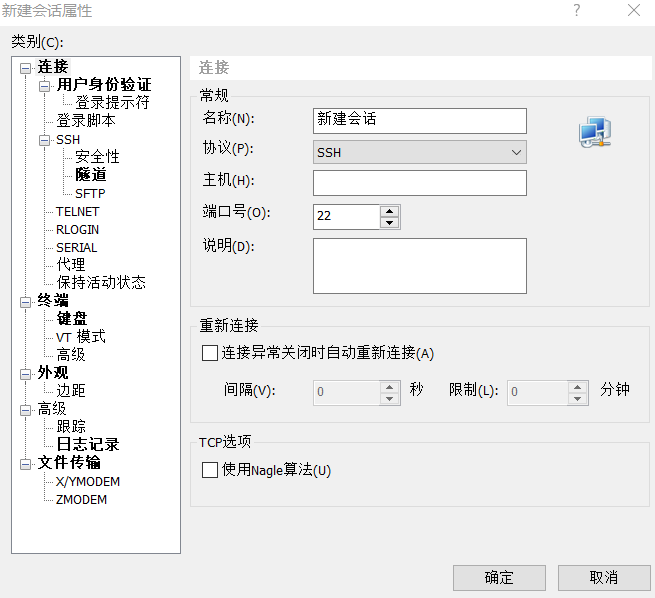Open 隧道 settings under SSH

[91, 175]
